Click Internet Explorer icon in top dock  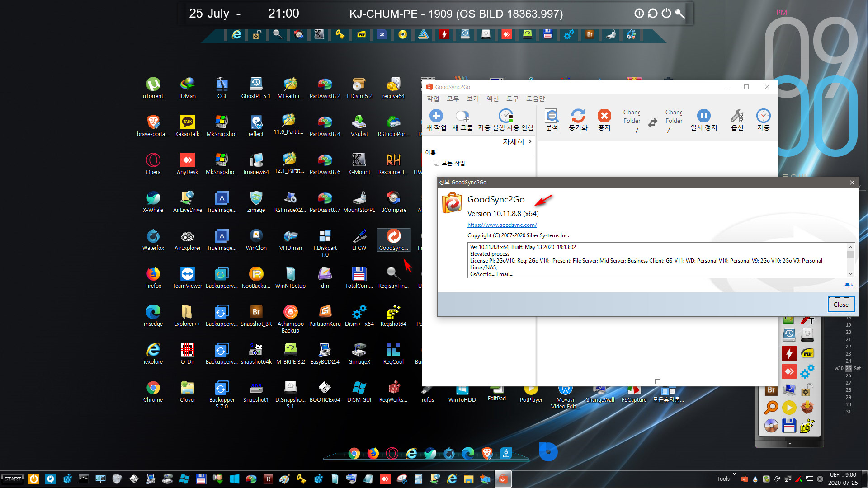pos(236,34)
